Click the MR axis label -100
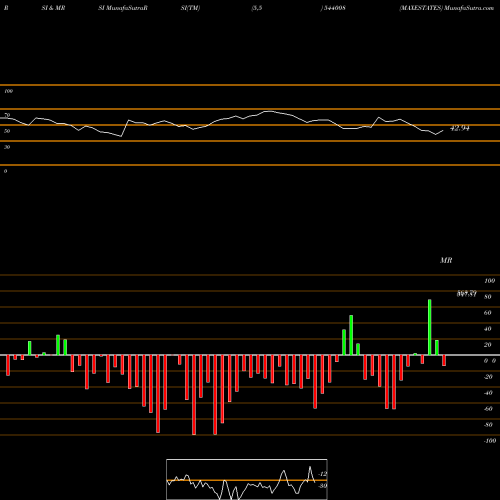Screen dimensions: 500x500 tap(490, 441)
